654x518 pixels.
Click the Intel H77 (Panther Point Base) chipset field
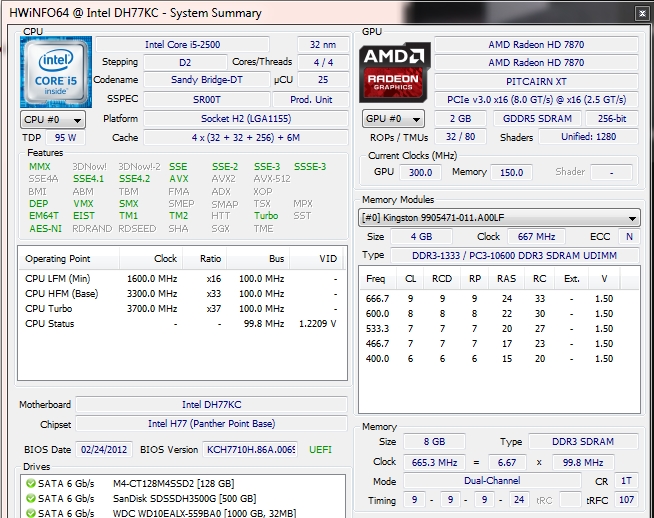[x=211, y=424]
